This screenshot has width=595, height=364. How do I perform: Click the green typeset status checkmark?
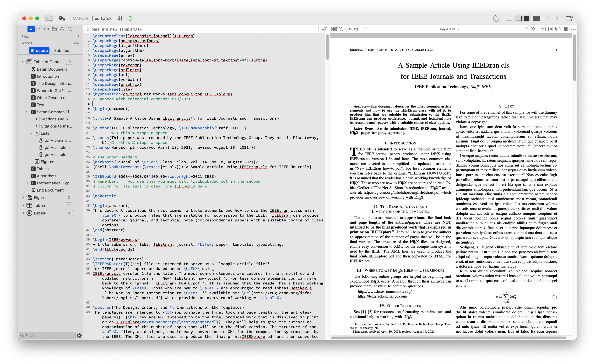tap(130, 18)
